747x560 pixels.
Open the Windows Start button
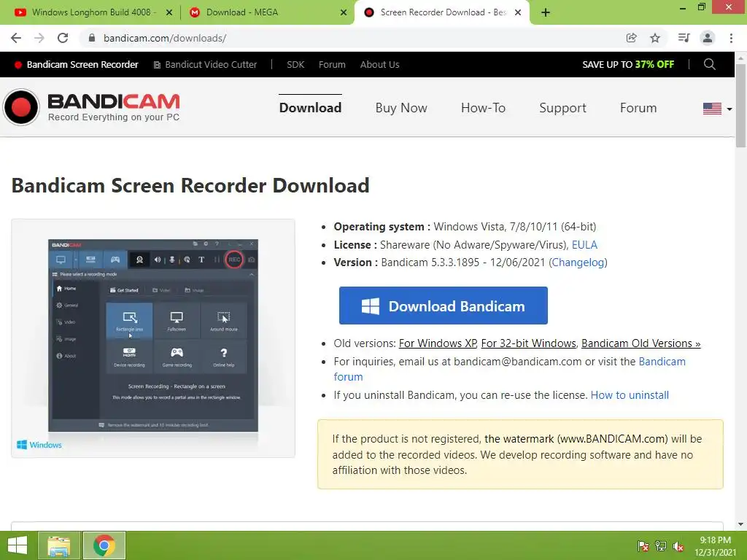pyautogui.click(x=18, y=545)
